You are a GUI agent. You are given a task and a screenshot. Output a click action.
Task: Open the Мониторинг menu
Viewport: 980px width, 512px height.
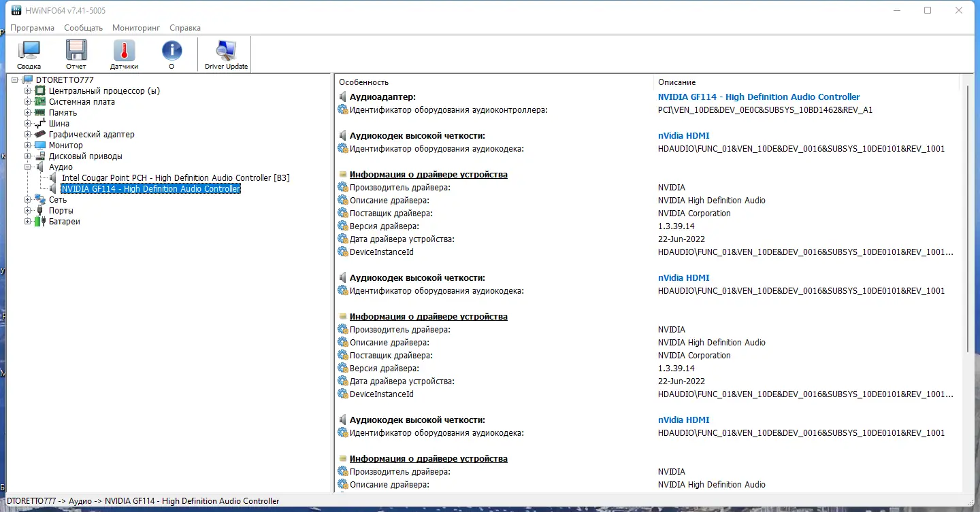[136, 28]
